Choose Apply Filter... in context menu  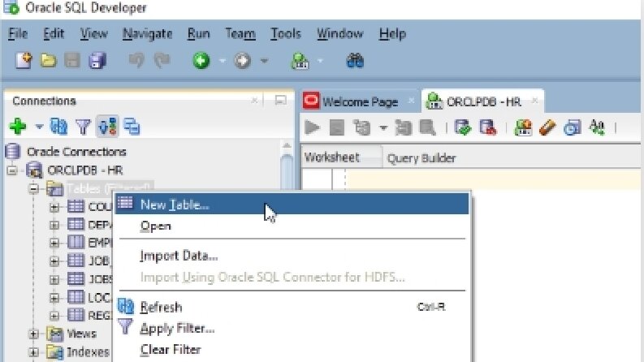292,329
